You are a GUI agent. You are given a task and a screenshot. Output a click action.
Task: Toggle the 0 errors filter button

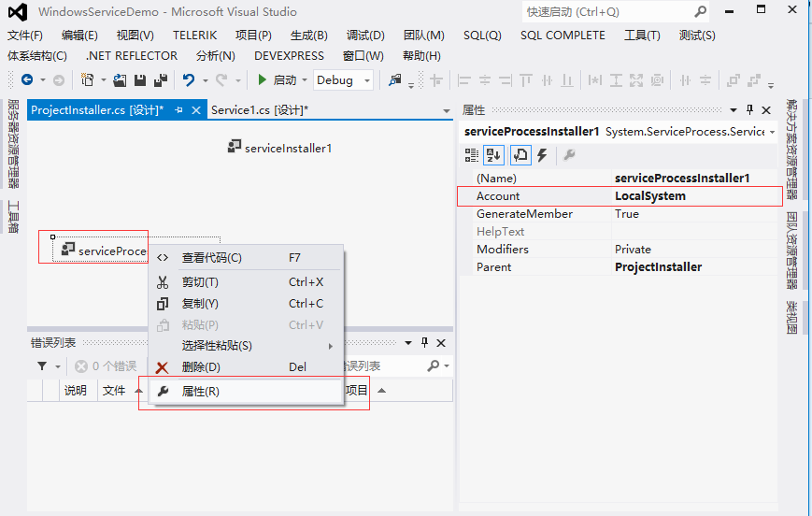click(106, 366)
